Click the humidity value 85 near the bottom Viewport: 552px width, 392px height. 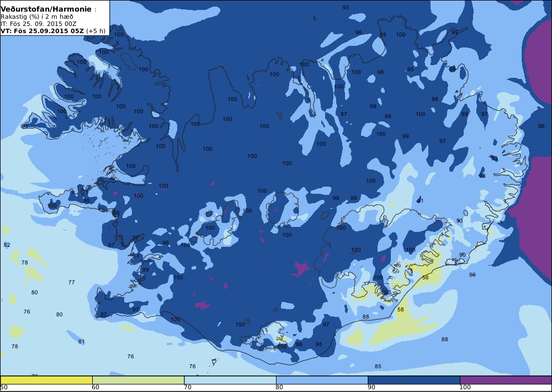click(x=378, y=366)
